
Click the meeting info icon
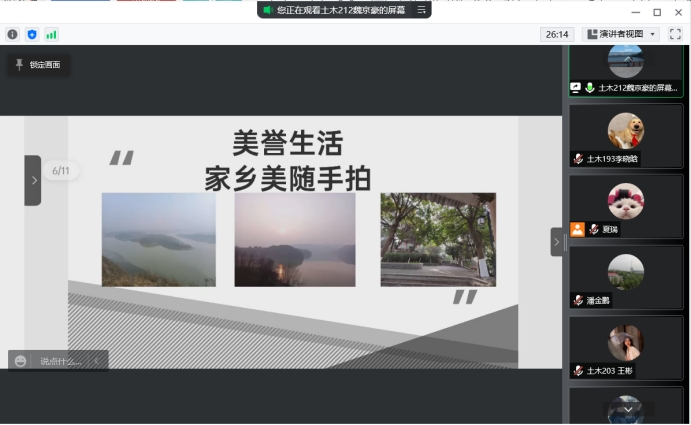coord(13,34)
